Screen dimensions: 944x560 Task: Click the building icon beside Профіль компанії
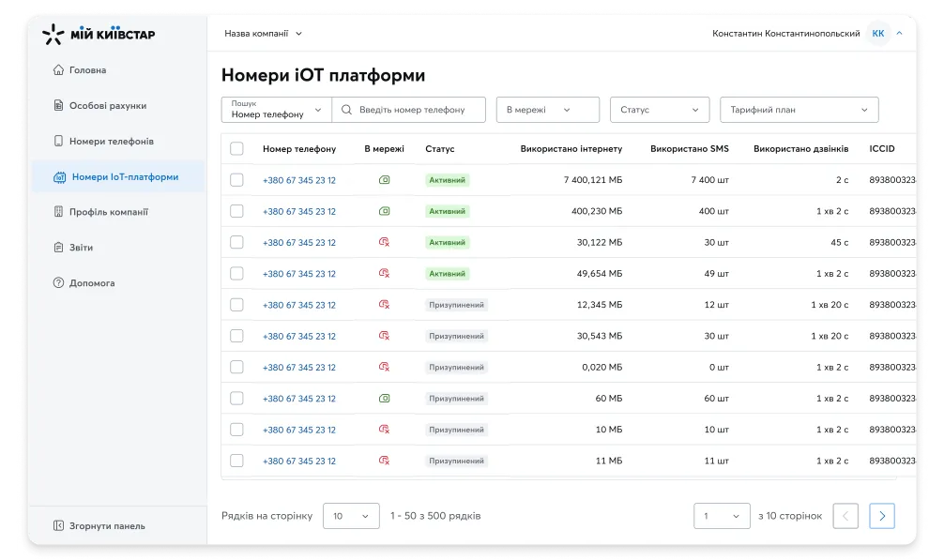[58, 212]
